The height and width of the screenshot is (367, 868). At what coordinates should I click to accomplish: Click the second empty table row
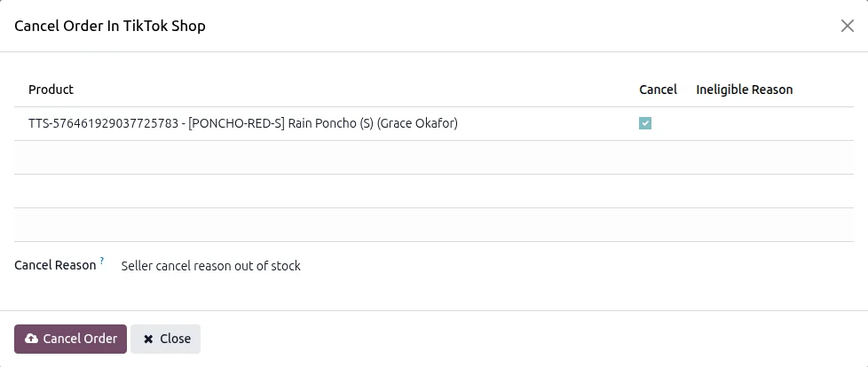(x=434, y=191)
